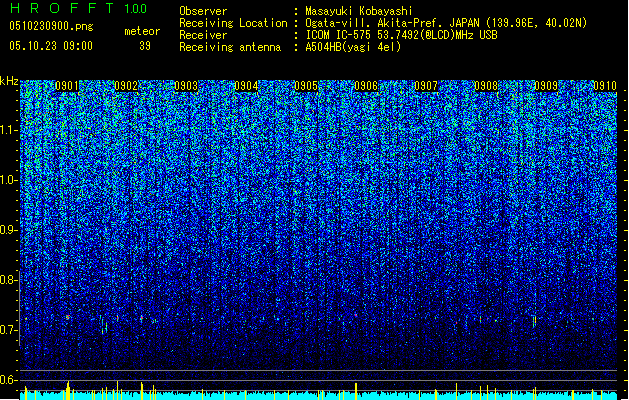The image size is (629, 400).
Task: Click the 0.7 kHz axis tick label
Action: point(8,330)
